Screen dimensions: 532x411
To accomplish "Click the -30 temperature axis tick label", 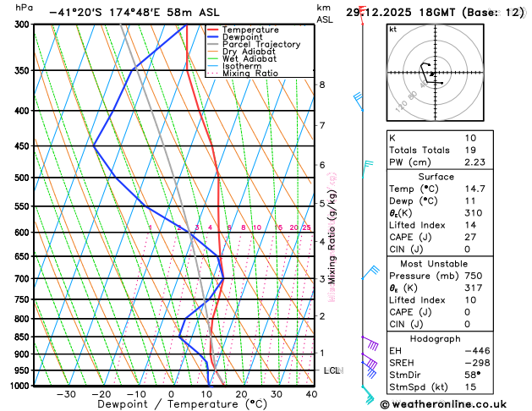I will tap(66, 394).
